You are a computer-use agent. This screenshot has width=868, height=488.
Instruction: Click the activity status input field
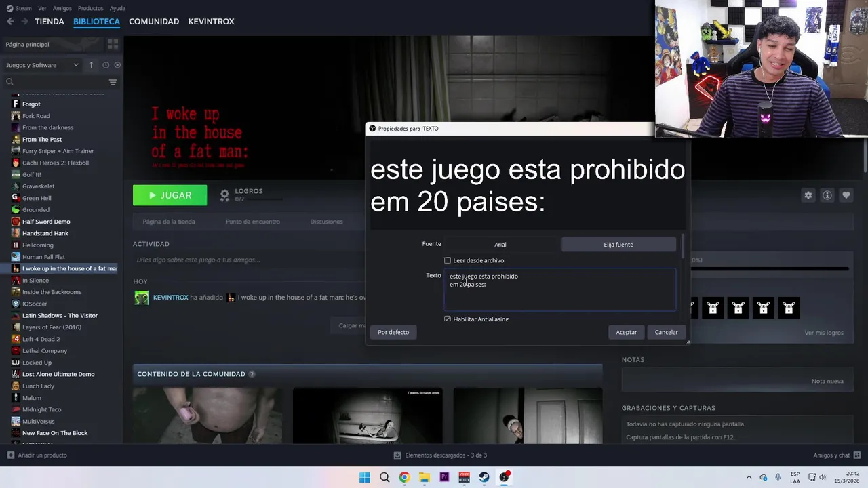(248, 260)
